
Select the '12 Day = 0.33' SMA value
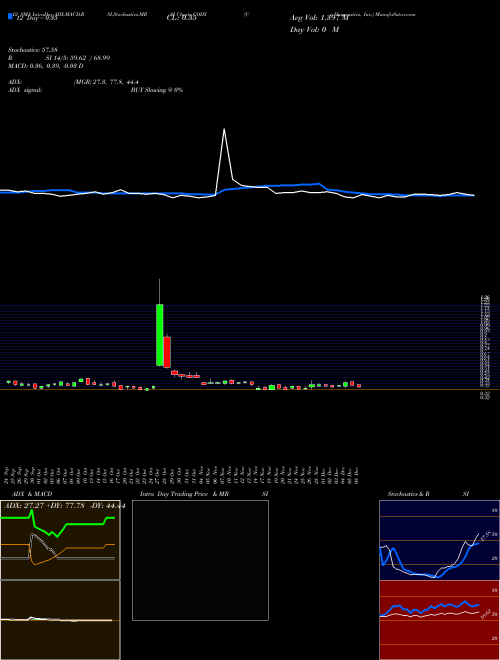click(x=37, y=18)
